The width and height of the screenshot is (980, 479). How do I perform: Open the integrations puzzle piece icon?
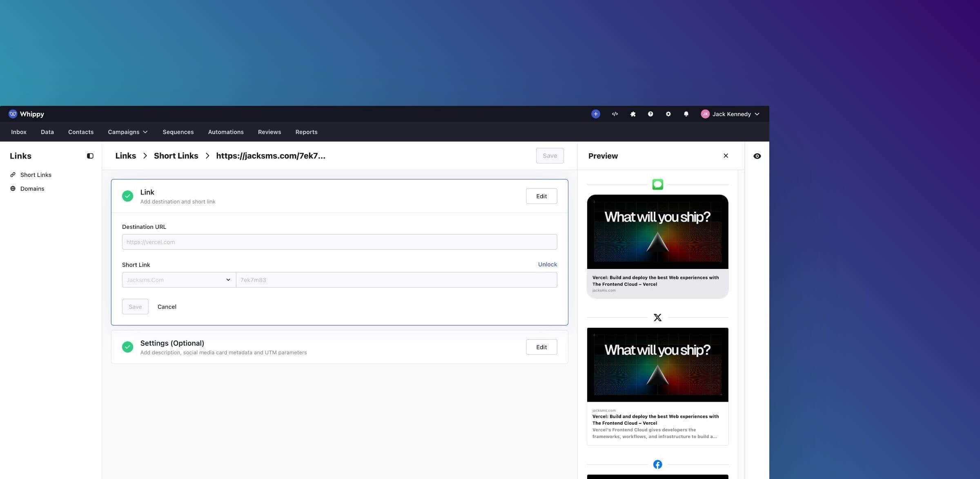[x=633, y=114]
